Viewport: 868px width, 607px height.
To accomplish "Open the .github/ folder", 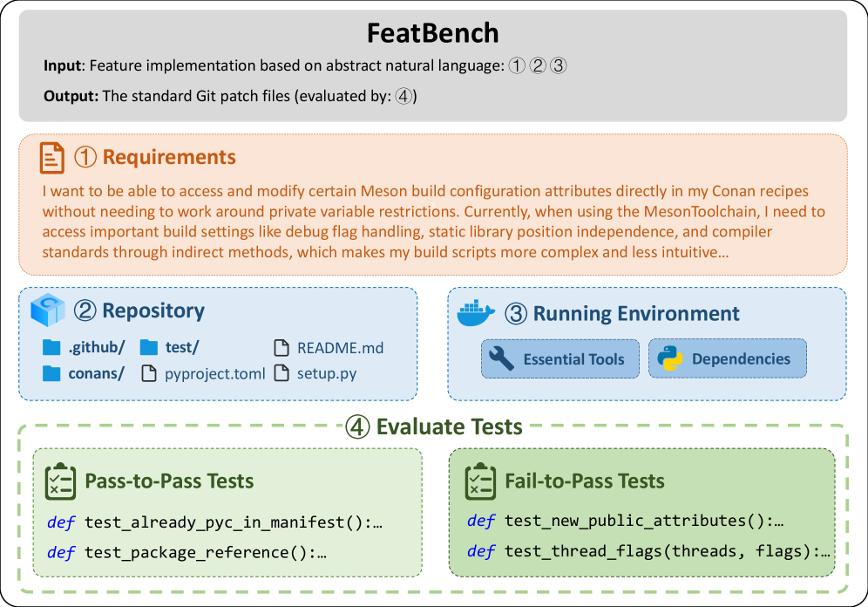I will (x=85, y=347).
